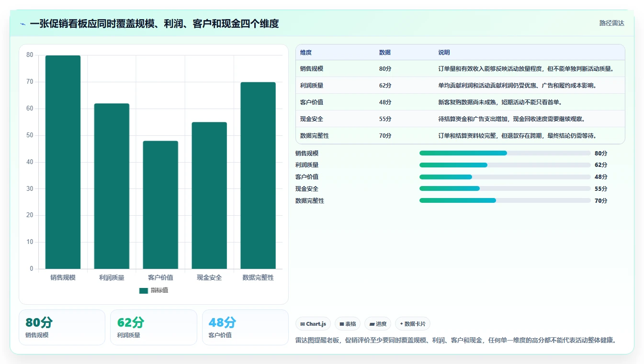This screenshot has width=644, height=364.
Task: Click the 客户价值 x-axis label
Action: coord(160,277)
